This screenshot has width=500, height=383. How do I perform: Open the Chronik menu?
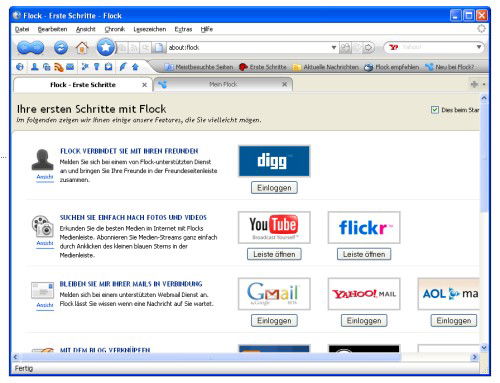(x=115, y=29)
